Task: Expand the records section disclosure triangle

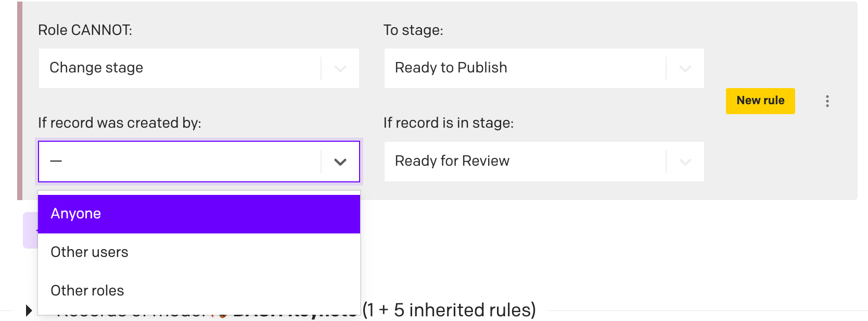Action: coord(29,311)
